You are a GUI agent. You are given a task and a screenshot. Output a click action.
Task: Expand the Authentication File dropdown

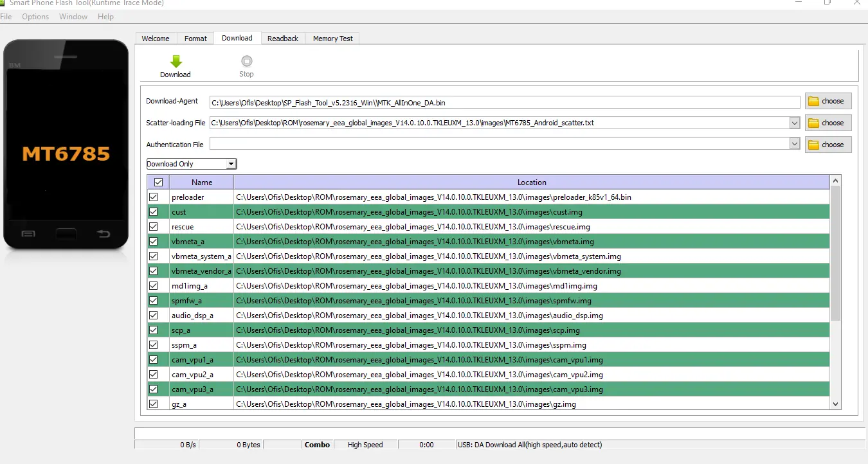pyautogui.click(x=795, y=145)
